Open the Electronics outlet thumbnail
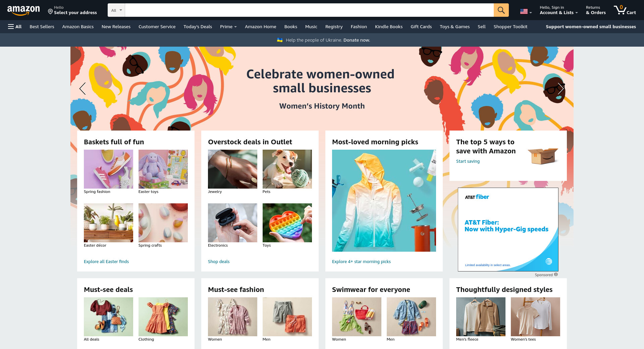The height and width of the screenshot is (349, 644). [x=232, y=223]
